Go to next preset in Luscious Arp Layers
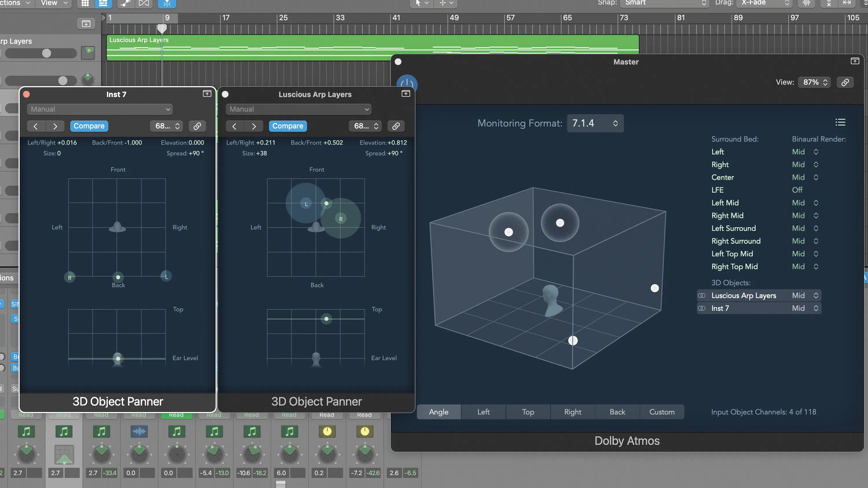 [x=254, y=126]
